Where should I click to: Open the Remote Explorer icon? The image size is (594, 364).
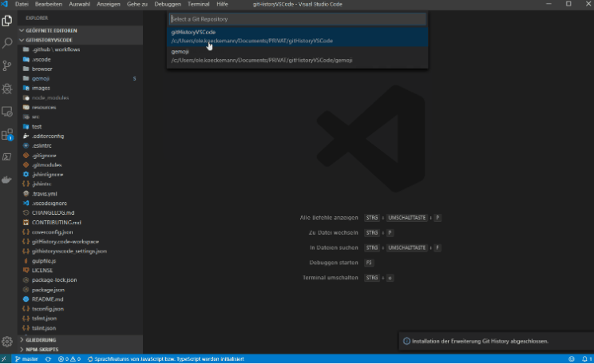(7, 112)
